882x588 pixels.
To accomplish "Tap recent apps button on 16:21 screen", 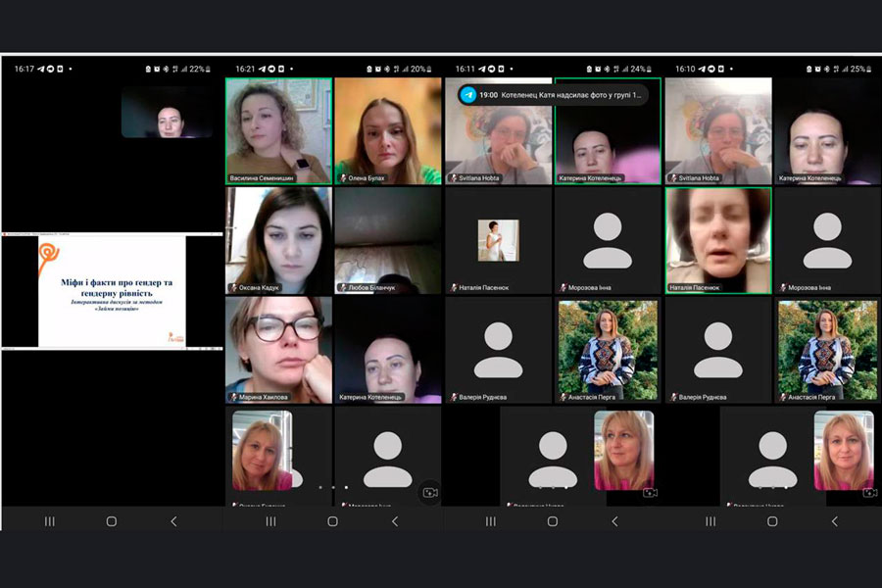I will [270, 521].
